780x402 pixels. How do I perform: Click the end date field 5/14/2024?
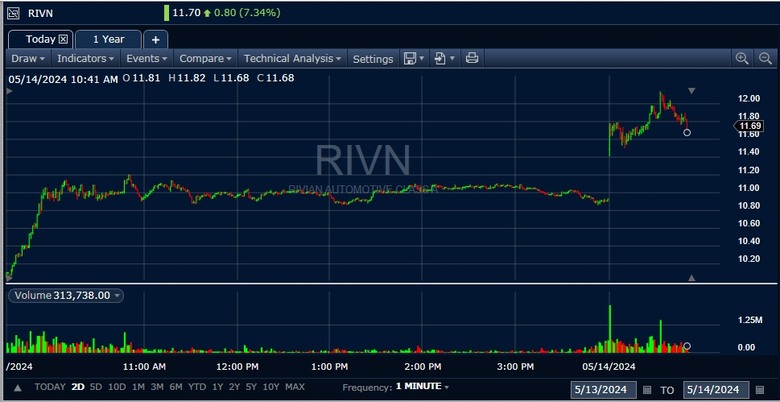pos(716,389)
